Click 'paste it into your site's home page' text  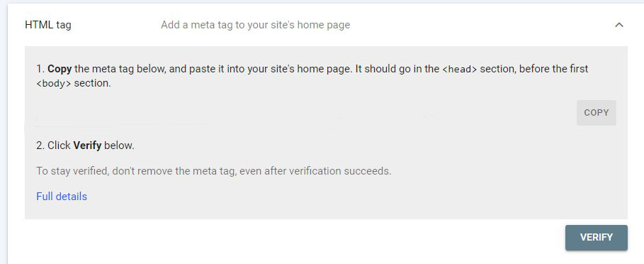coord(271,69)
